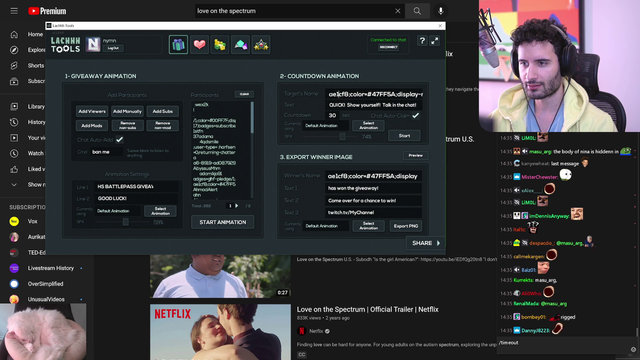Click the Add Manually button

pyautogui.click(x=127, y=111)
